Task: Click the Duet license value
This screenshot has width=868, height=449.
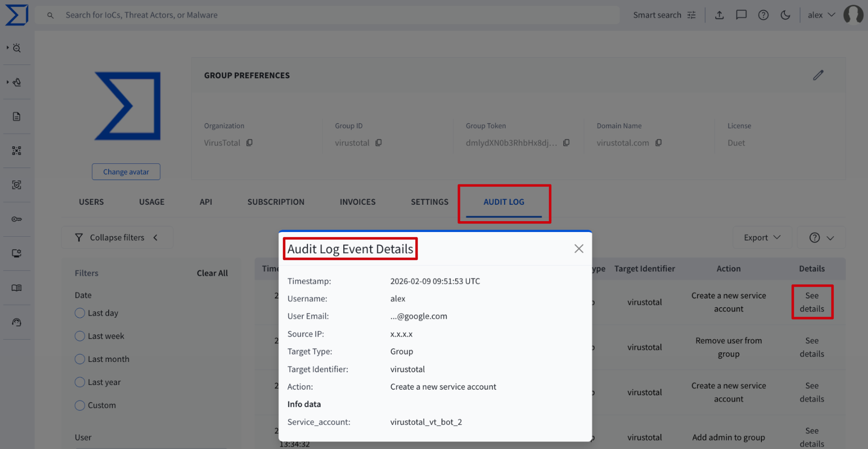Action: [x=736, y=143]
